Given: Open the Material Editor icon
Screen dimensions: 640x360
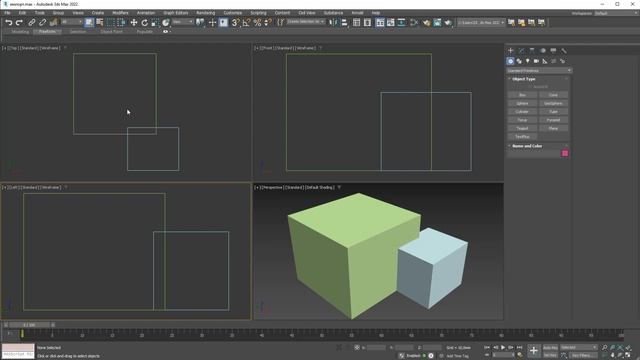Looking at the screenshot, I should pyautogui.click(x=414, y=22).
